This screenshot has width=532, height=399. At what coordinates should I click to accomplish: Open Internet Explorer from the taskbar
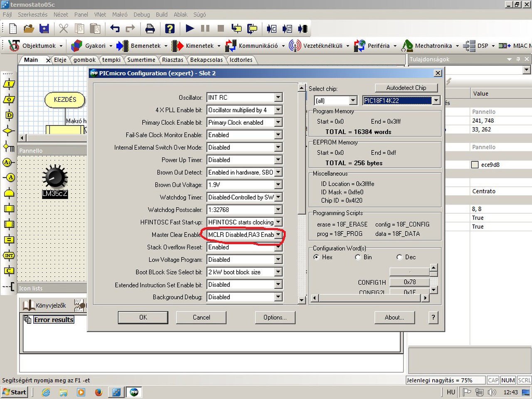(x=46, y=392)
